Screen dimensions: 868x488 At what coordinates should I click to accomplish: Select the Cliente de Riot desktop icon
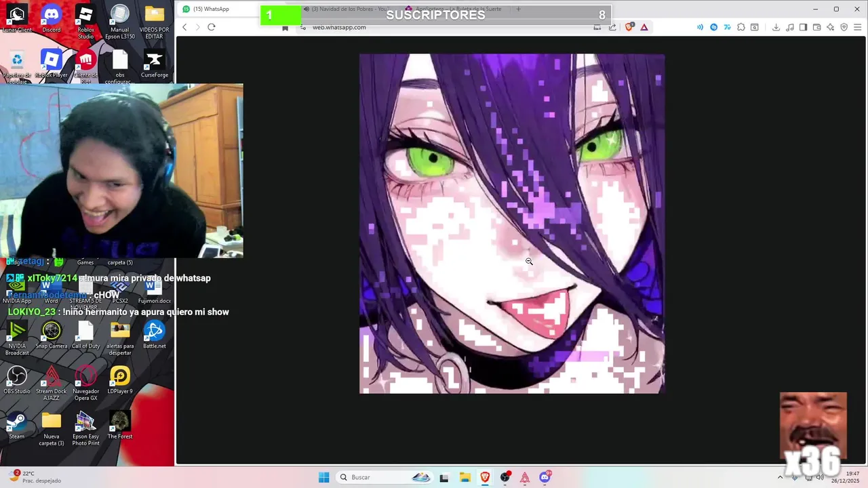85,66
